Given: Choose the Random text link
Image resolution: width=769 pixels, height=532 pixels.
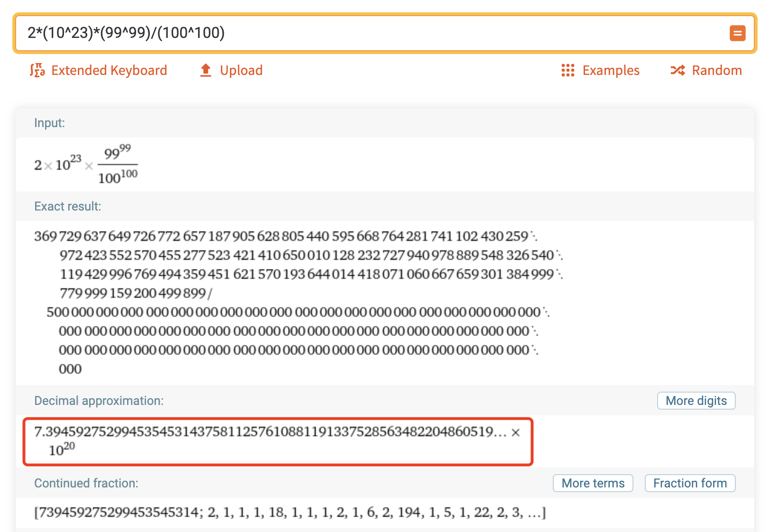Looking at the screenshot, I should tap(716, 70).
